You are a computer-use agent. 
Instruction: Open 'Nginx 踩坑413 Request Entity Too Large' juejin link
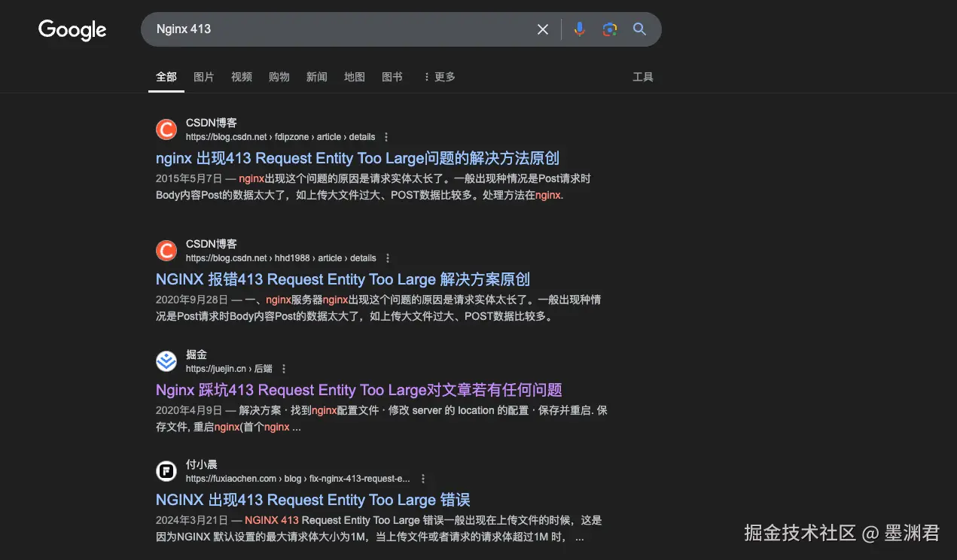(359, 390)
